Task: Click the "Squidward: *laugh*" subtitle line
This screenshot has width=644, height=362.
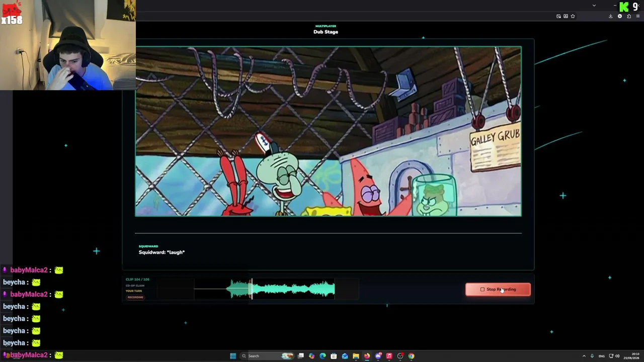Action: [x=162, y=252]
